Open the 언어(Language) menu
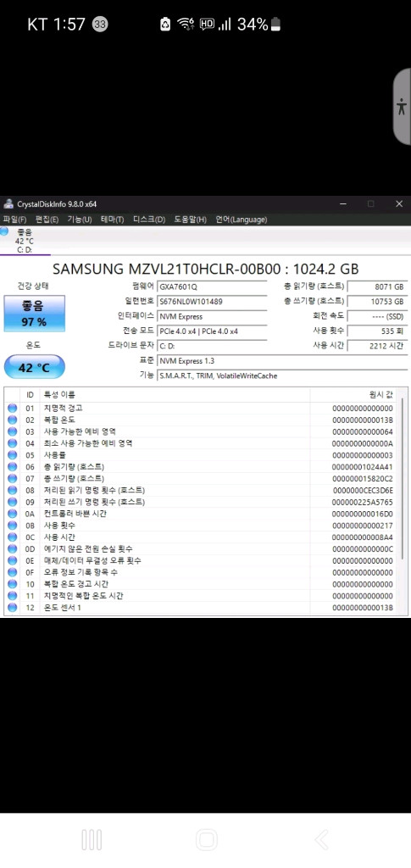The image size is (411, 868). 241,220
